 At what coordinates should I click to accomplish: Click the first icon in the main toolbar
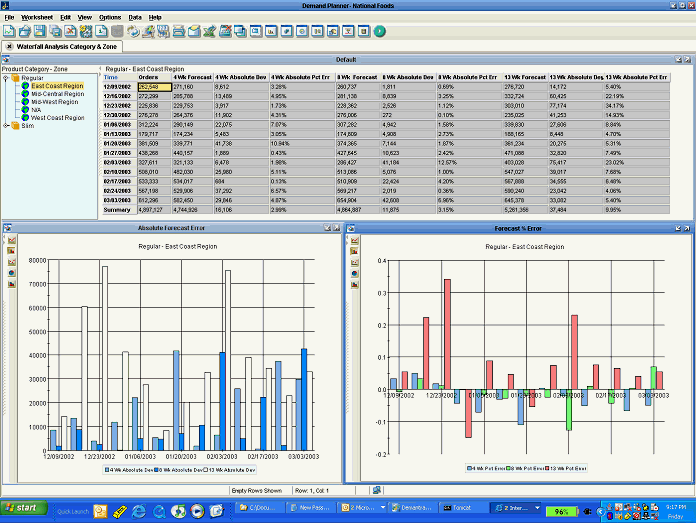[8, 31]
